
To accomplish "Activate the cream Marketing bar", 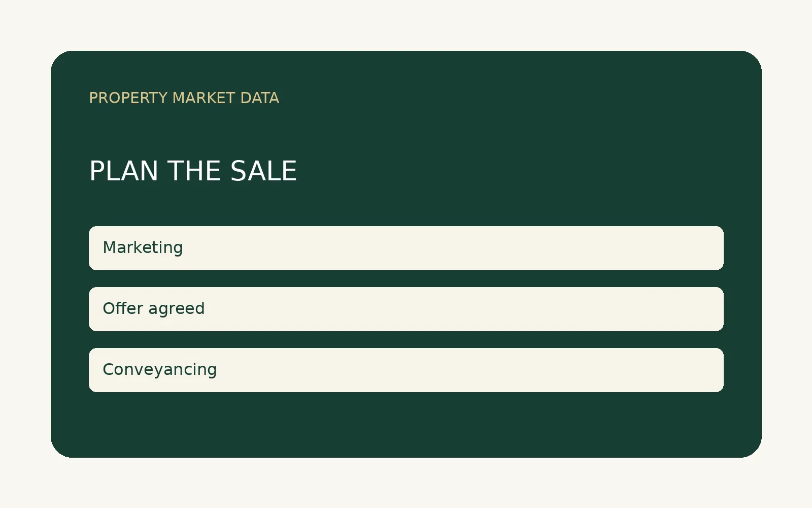I will click(x=406, y=248).
